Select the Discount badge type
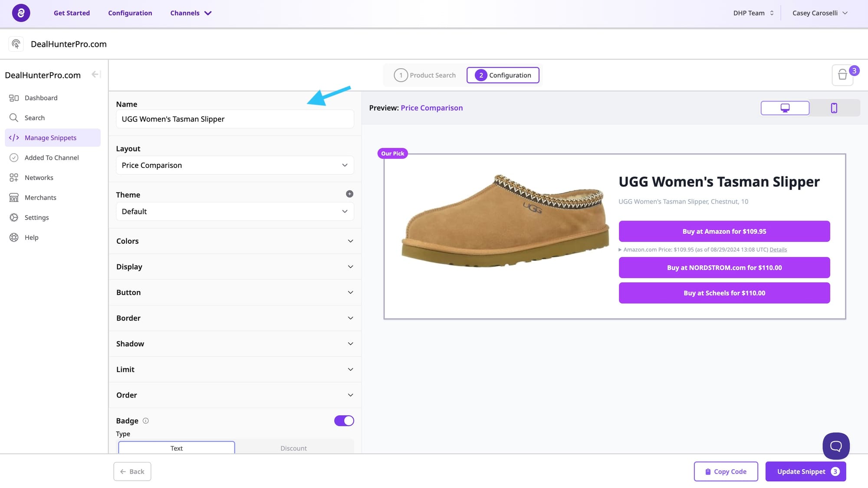Image resolution: width=868 pixels, height=488 pixels. pos(293,448)
